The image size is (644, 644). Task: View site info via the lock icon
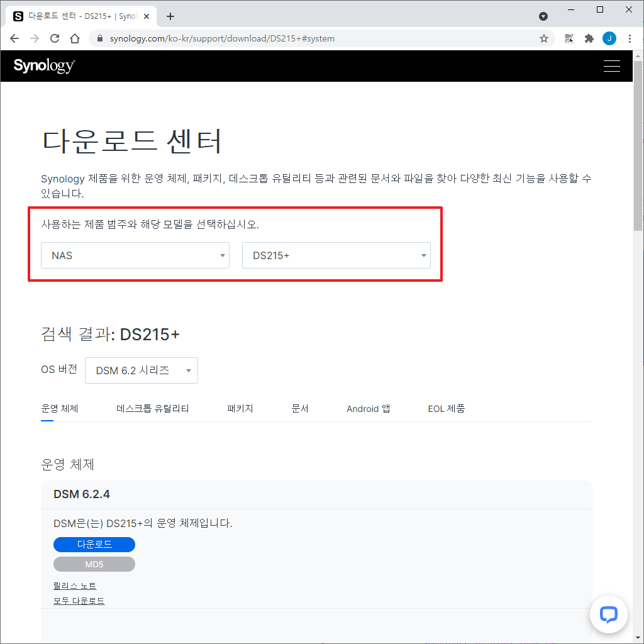point(99,38)
